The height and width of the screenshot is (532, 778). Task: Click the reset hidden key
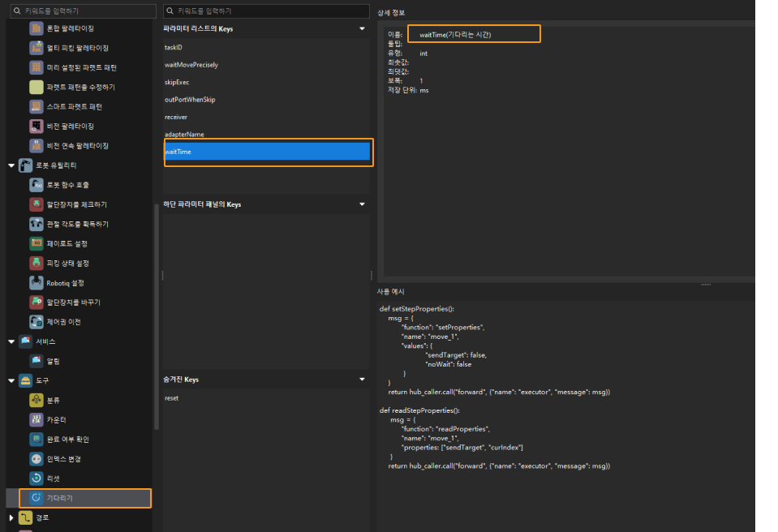click(x=172, y=398)
